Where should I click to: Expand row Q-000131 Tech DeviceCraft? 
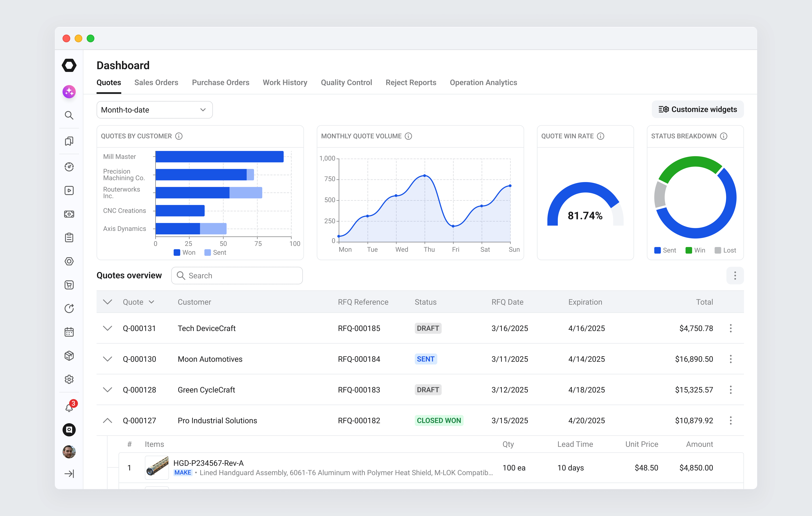pos(107,328)
